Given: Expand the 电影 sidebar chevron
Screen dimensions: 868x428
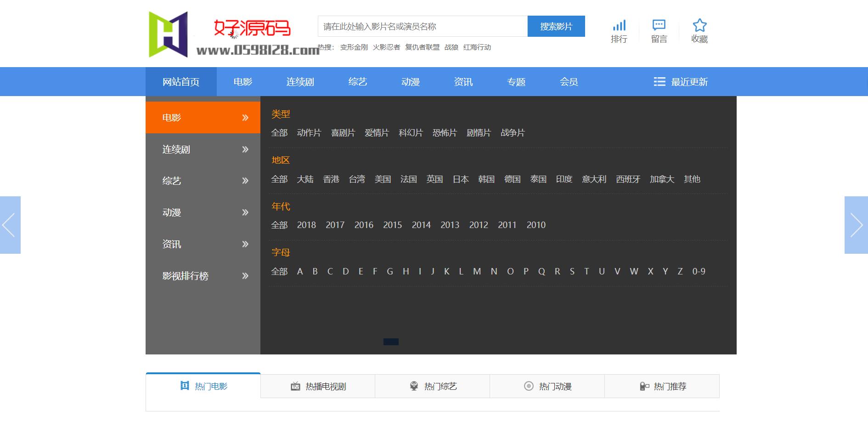Looking at the screenshot, I should click(245, 118).
